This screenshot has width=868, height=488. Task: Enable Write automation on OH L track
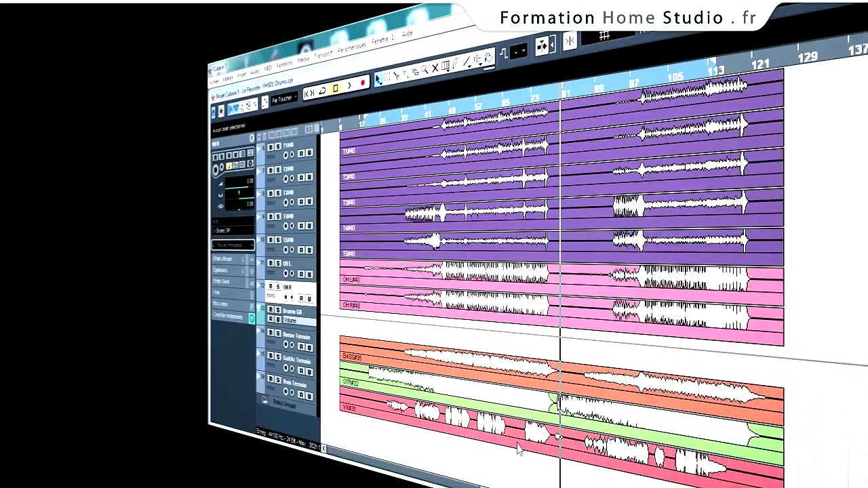point(309,274)
